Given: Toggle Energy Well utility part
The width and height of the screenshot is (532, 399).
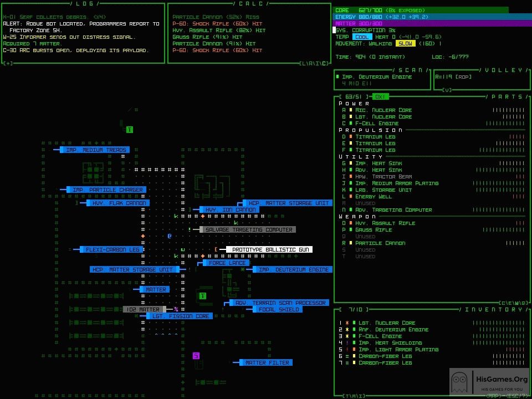Looking at the screenshot, I should (433, 196).
